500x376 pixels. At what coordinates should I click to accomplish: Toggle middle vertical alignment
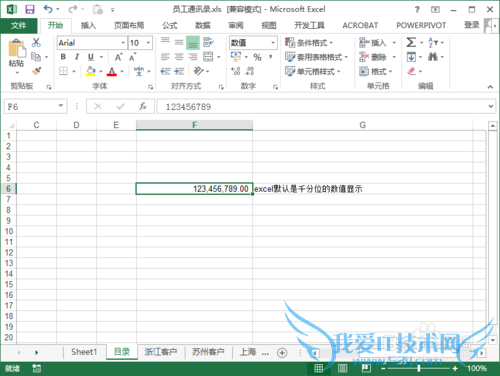click(179, 42)
